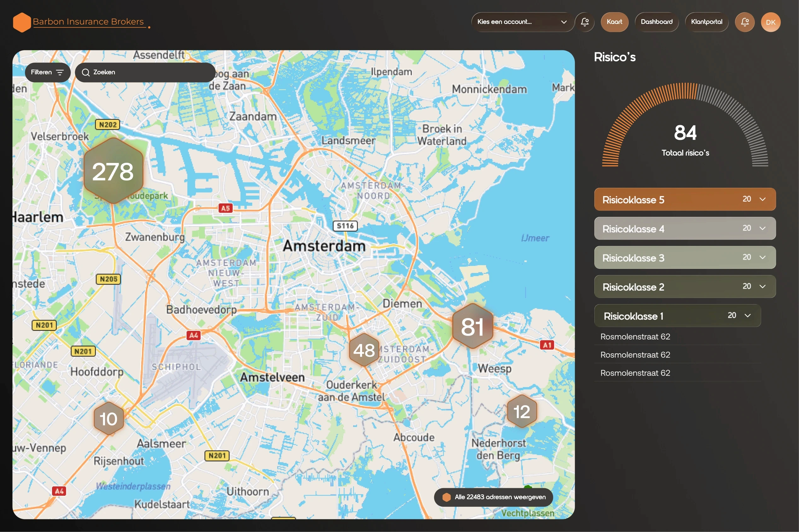
Task: Click the 10 hexagon cluster marker
Action: point(108,418)
